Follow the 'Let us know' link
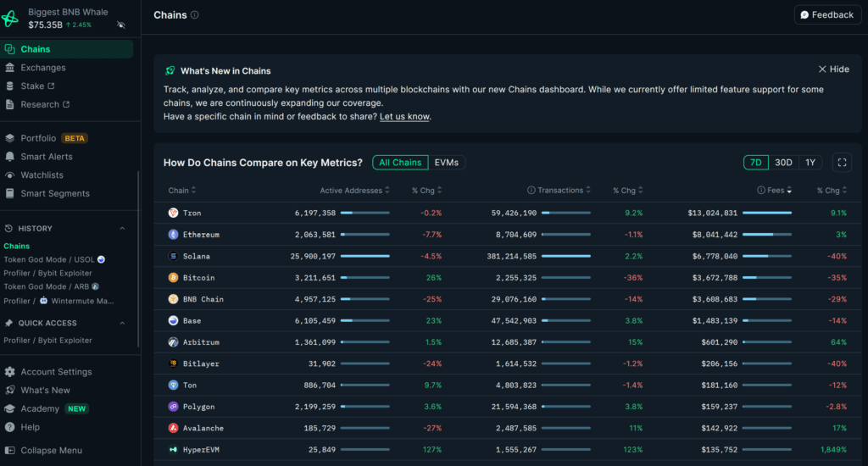Viewport: 868px width, 466px height. click(404, 116)
